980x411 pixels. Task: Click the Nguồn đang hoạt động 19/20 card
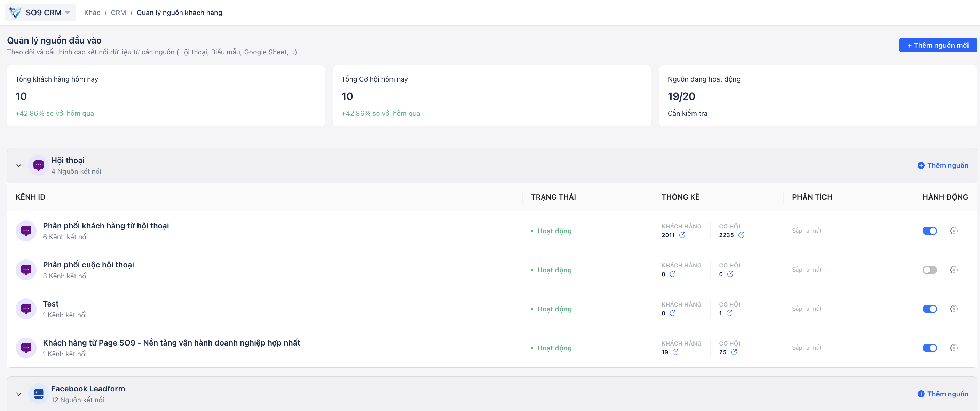(818, 95)
